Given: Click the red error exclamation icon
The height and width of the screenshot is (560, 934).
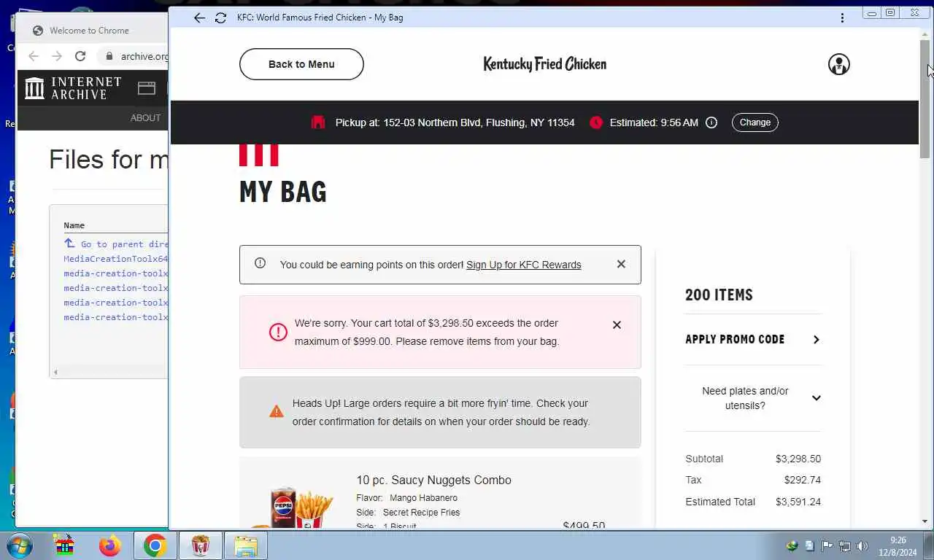Looking at the screenshot, I should tap(278, 332).
